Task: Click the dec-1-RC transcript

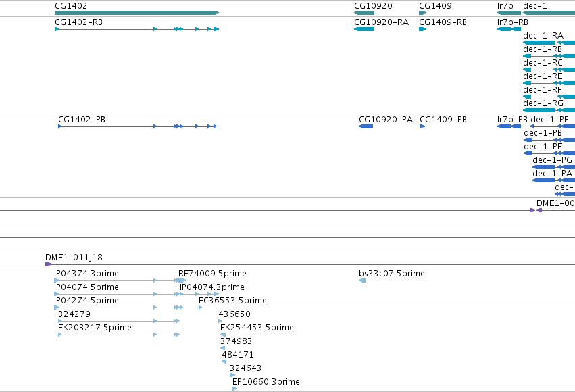Action: tap(549, 70)
